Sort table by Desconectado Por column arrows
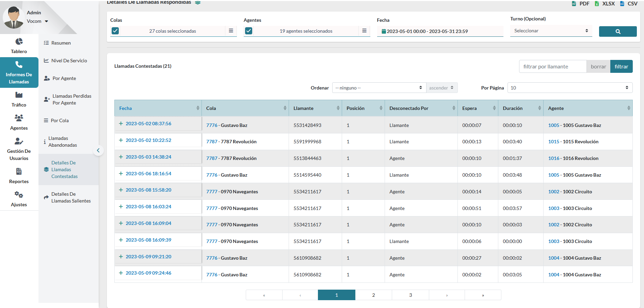644x308 pixels. point(454,108)
